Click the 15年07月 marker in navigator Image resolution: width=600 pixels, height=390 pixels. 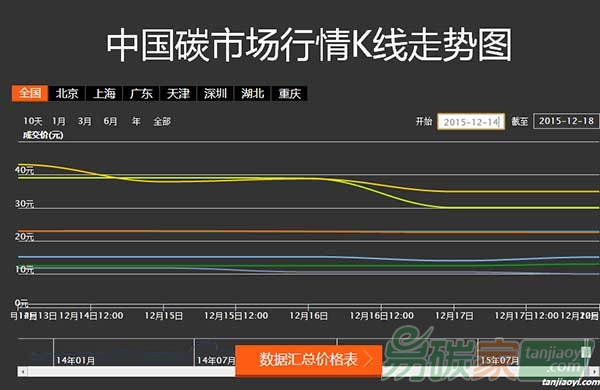coord(500,360)
